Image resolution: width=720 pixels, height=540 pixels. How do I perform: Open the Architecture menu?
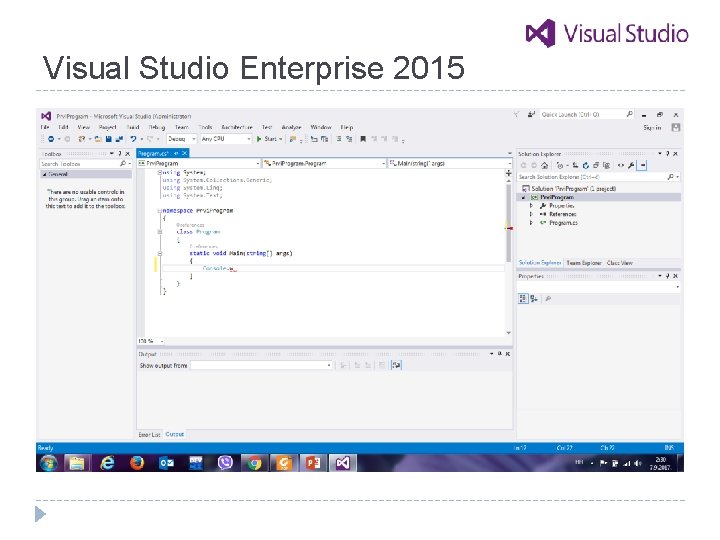coord(237,127)
